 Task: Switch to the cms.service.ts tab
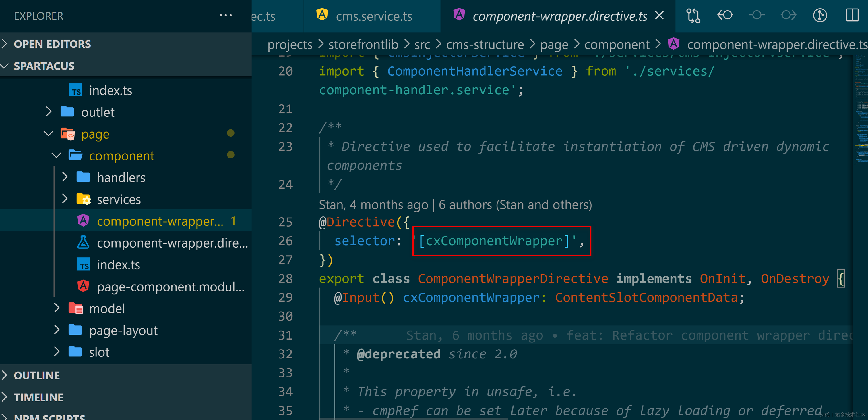(374, 16)
